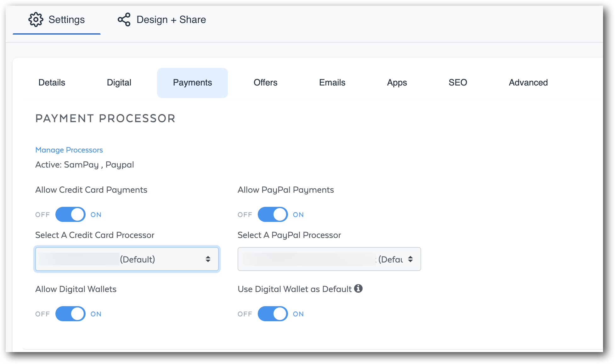Go to the Emails tab
615x364 pixels.
coord(332,83)
